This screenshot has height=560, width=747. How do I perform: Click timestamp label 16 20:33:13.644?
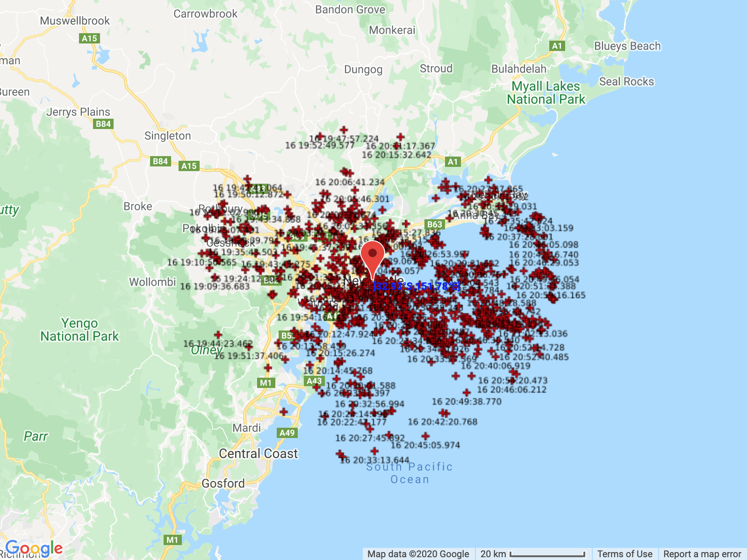pos(374,460)
